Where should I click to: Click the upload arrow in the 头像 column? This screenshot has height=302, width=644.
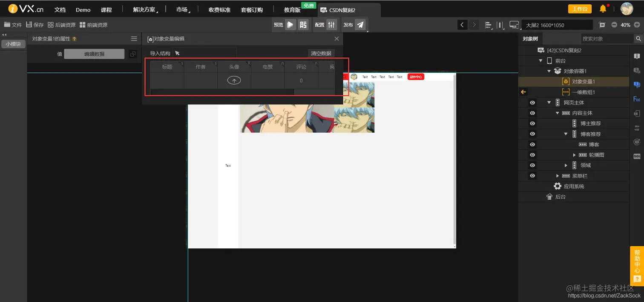[x=233, y=80]
